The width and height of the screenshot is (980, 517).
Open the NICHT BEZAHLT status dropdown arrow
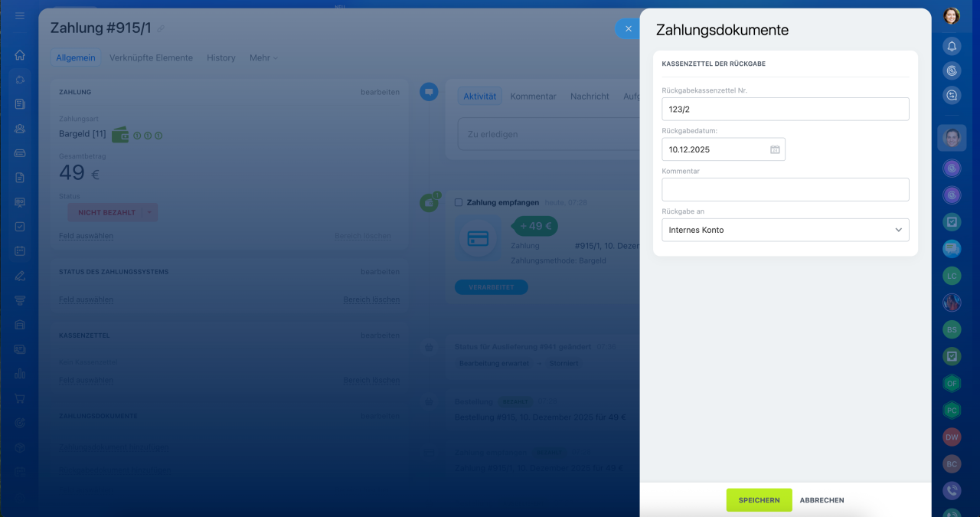150,212
